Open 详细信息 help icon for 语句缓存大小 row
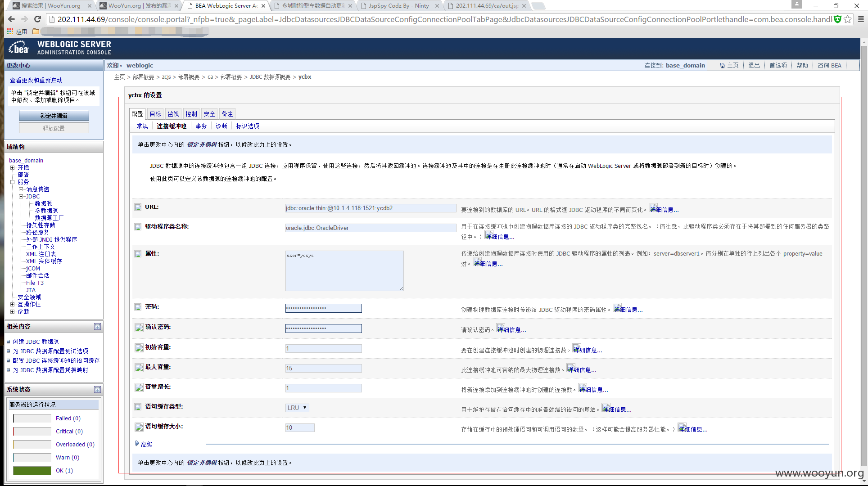Screen dimensions: 868x486 coord(682,427)
